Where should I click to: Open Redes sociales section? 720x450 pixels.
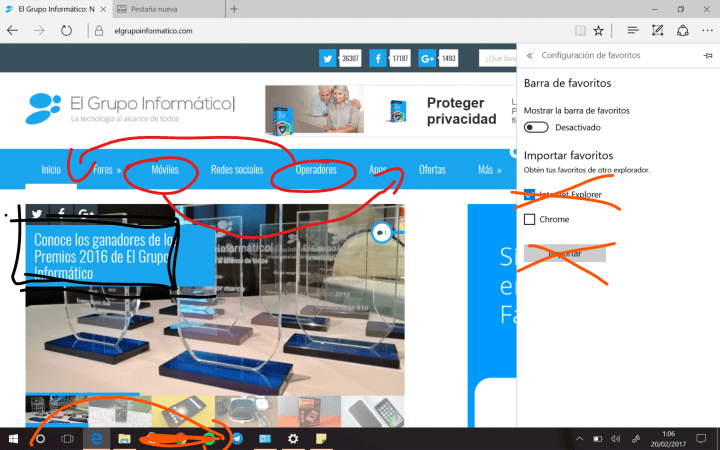coord(237,169)
